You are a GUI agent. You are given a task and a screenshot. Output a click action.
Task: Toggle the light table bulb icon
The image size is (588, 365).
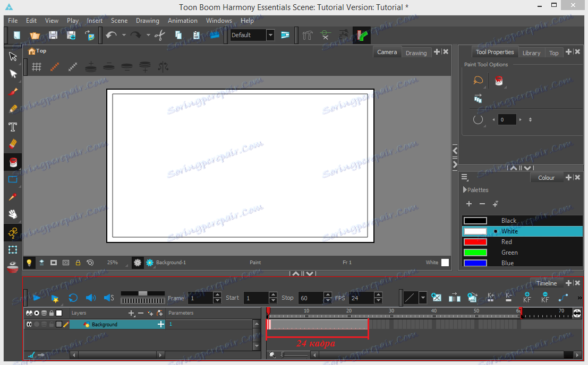click(29, 263)
